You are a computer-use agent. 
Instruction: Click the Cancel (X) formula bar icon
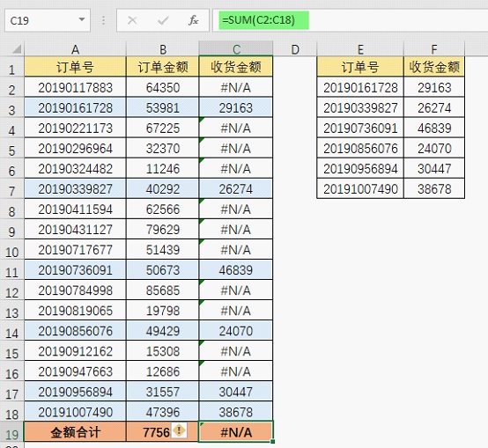point(132,20)
